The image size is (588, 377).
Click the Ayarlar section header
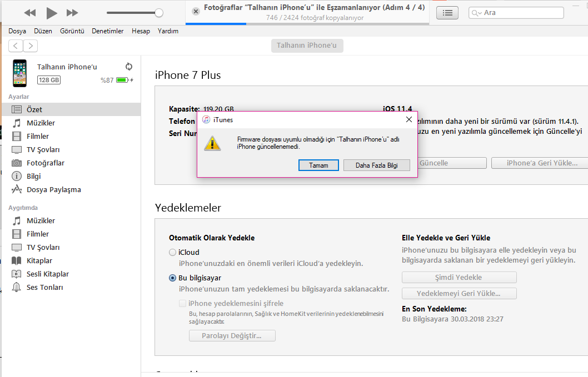(x=19, y=97)
